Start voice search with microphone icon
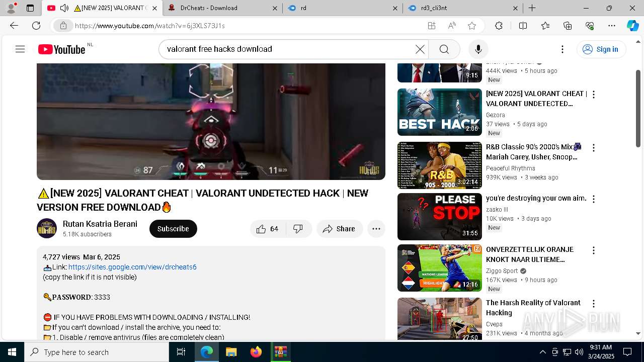 (478, 49)
